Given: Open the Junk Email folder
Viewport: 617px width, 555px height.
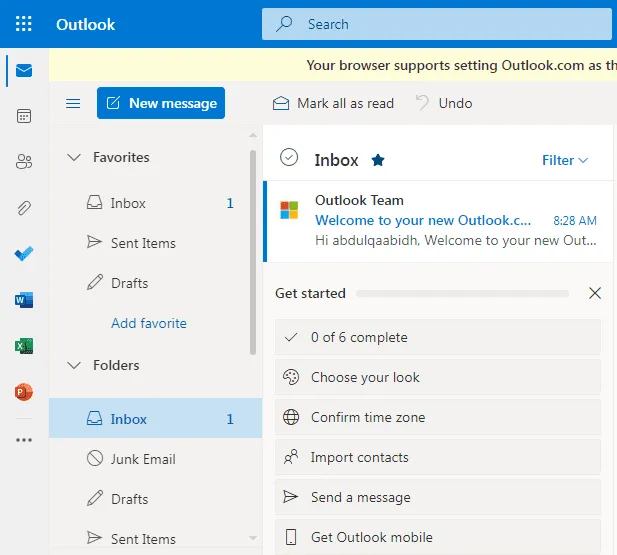Looking at the screenshot, I should coord(155,459).
